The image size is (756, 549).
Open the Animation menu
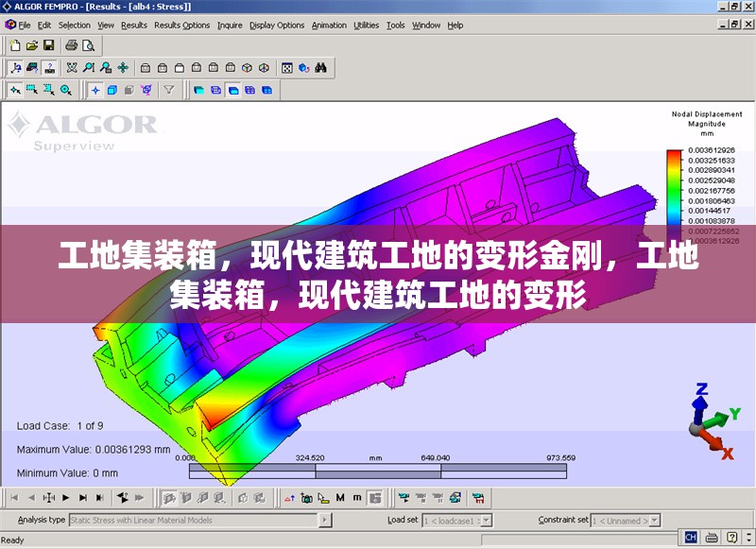328,25
